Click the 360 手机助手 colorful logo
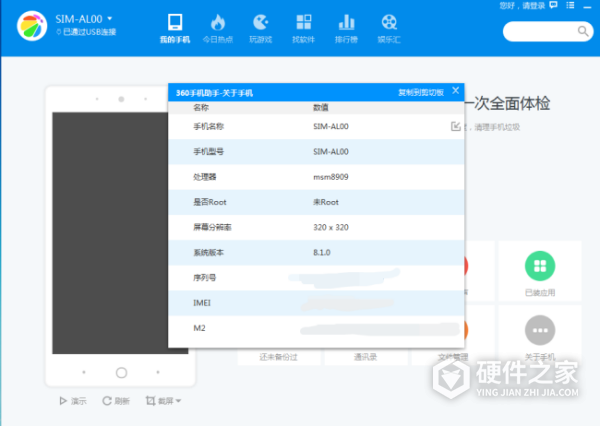This screenshot has height=426, width=600. coord(32,26)
